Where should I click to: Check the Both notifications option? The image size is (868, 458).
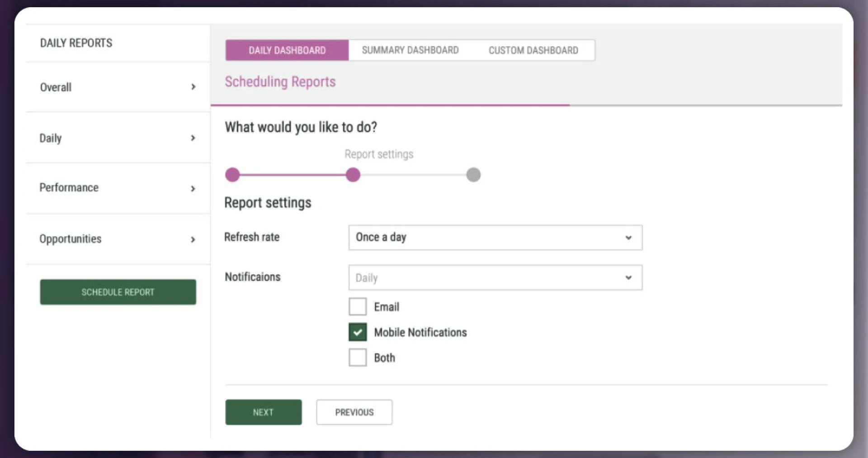coord(357,357)
